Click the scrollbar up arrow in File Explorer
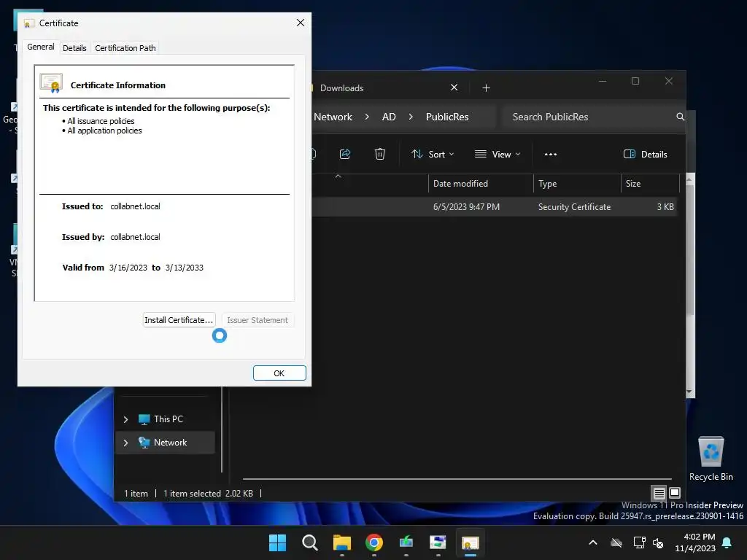747x560 pixels. tap(689, 179)
